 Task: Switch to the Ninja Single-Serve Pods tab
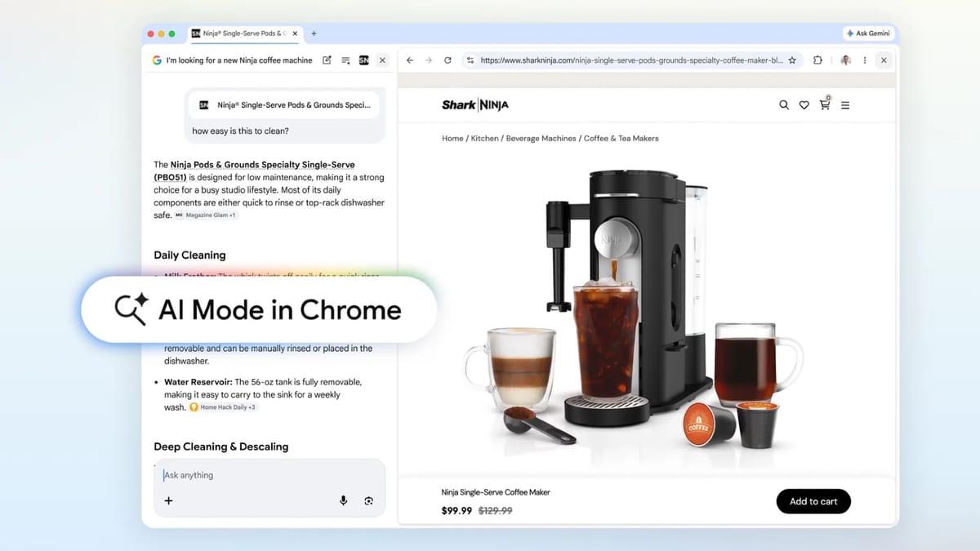(x=239, y=33)
